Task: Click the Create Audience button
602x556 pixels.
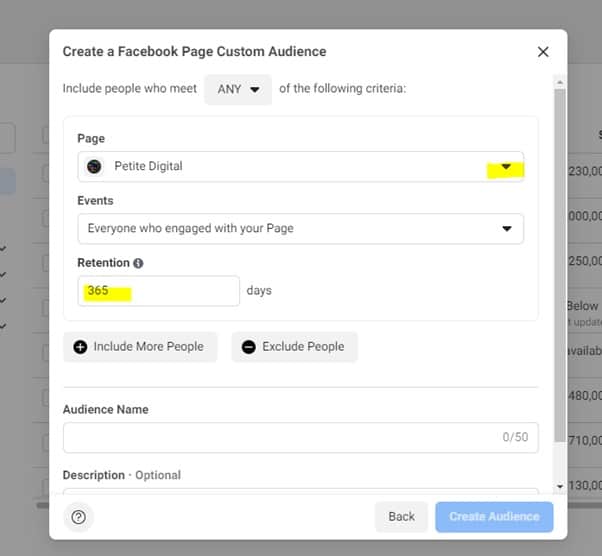Action: (494, 517)
